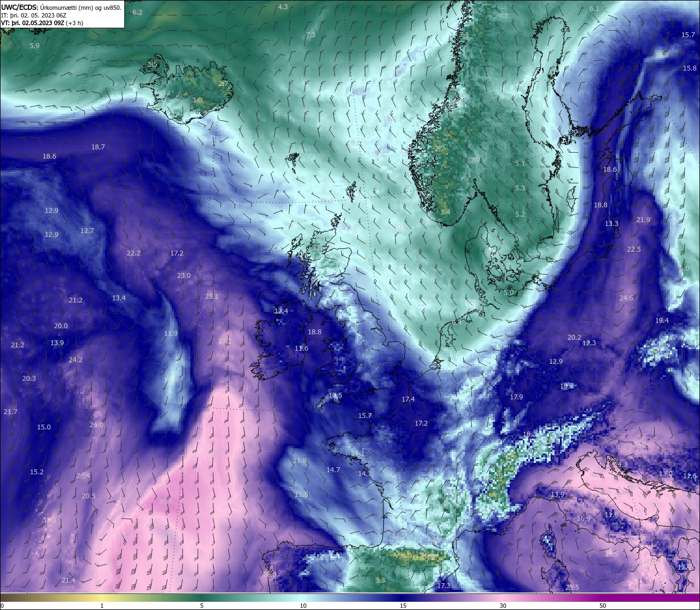The height and width of the screenshot is (610, 700).
Task: Click the "21.4" value label
Action: coord(68,580)
